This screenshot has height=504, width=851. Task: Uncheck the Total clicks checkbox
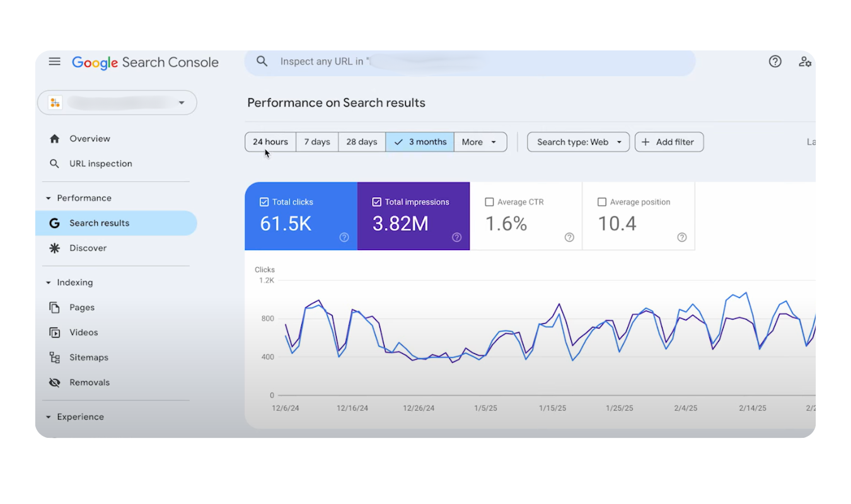tap(264, 202)
